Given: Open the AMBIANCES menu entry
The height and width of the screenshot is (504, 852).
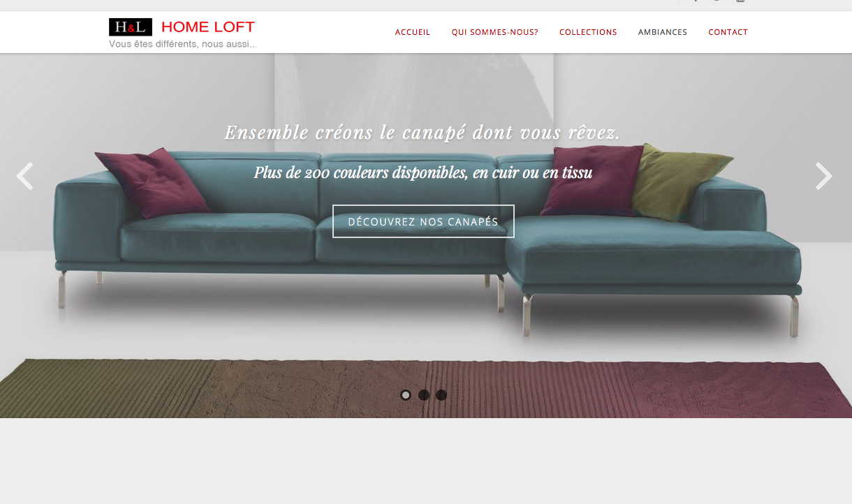Looking at the screenshot, I should (x=663, y=32).
